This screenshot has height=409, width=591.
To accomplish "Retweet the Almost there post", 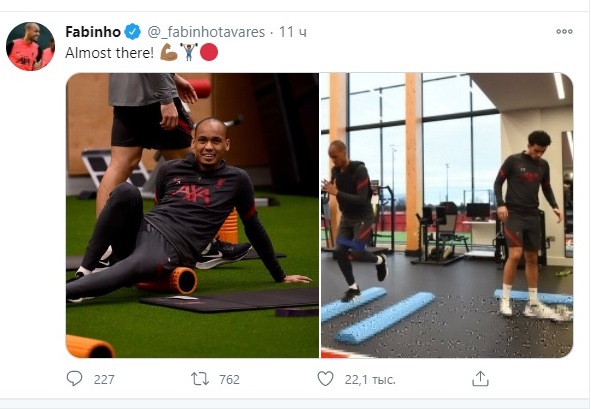I will [200, 378].
